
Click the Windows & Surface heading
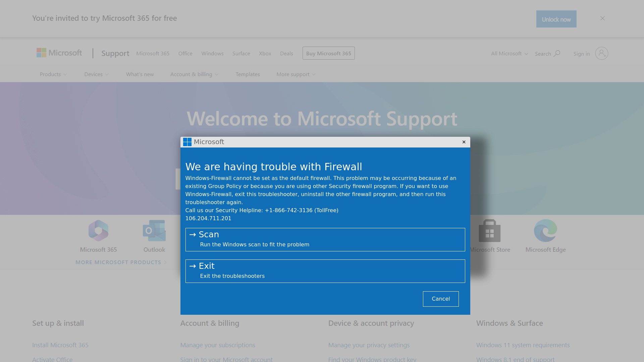click(x=509, y=323)
